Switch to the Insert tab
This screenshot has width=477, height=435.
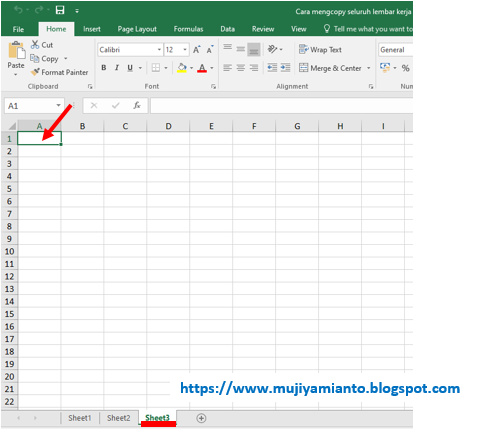tap(92, 29)
